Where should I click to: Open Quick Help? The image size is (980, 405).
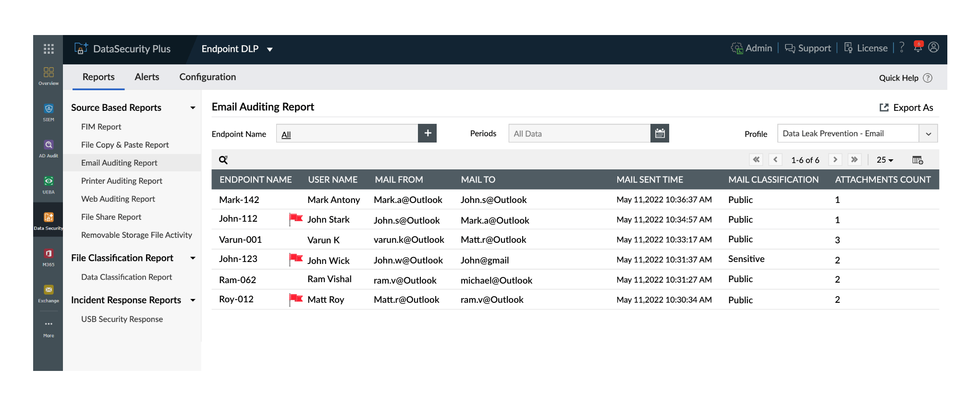906,78
